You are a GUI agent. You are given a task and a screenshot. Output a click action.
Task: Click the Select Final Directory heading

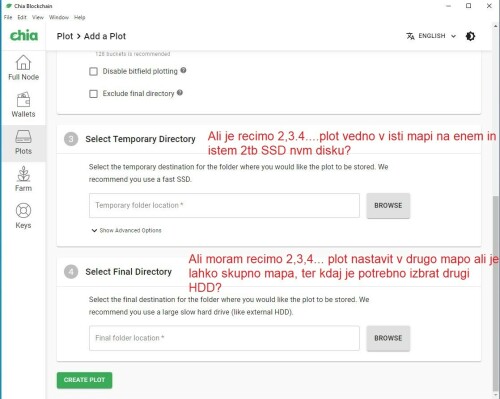click(x=128, y=272)
